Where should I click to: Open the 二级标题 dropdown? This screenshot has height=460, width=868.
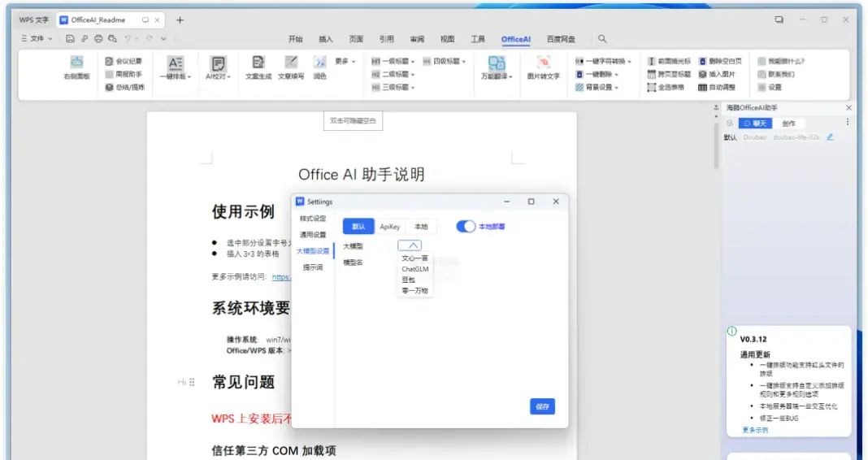click(393, 74)
